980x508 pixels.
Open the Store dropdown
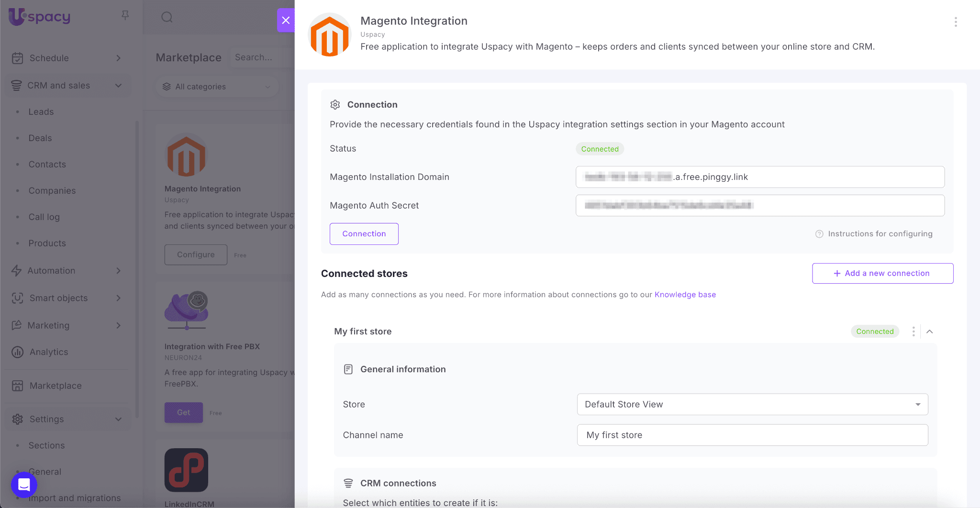[752, 404]
